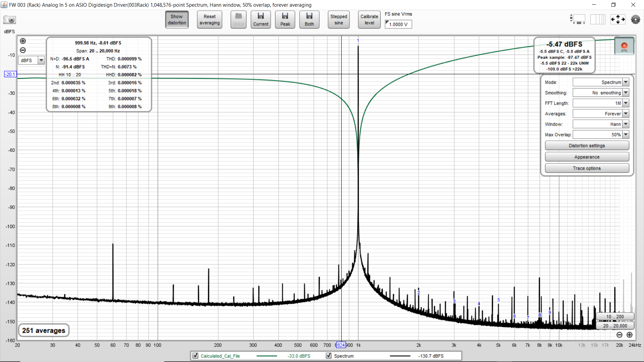This screenshot has width=644, height=362.
Task: Maximize or restore the RTA window
Action: [613, 5]
